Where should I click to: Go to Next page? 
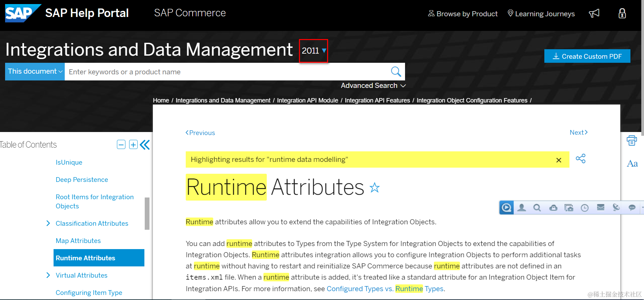579,132
